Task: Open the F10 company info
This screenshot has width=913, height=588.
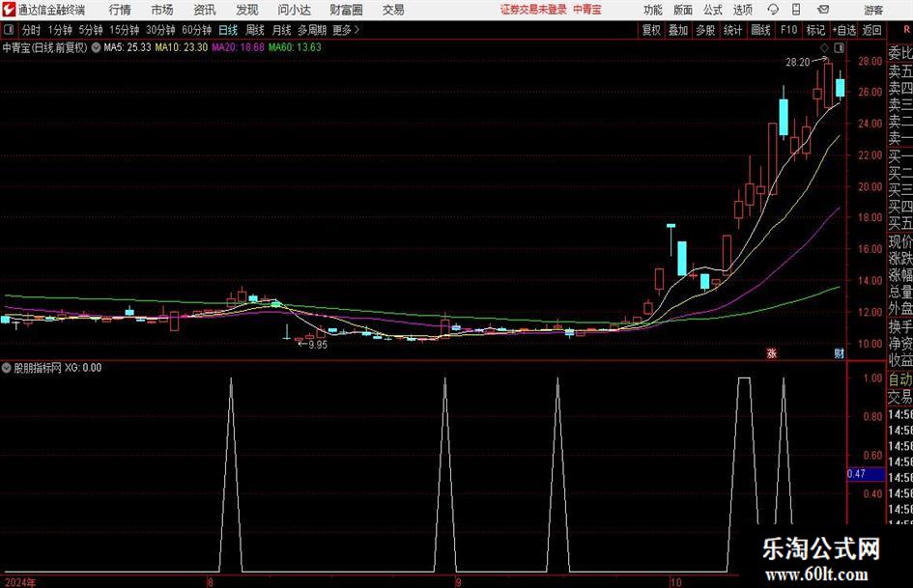Action: coord(788,30)
